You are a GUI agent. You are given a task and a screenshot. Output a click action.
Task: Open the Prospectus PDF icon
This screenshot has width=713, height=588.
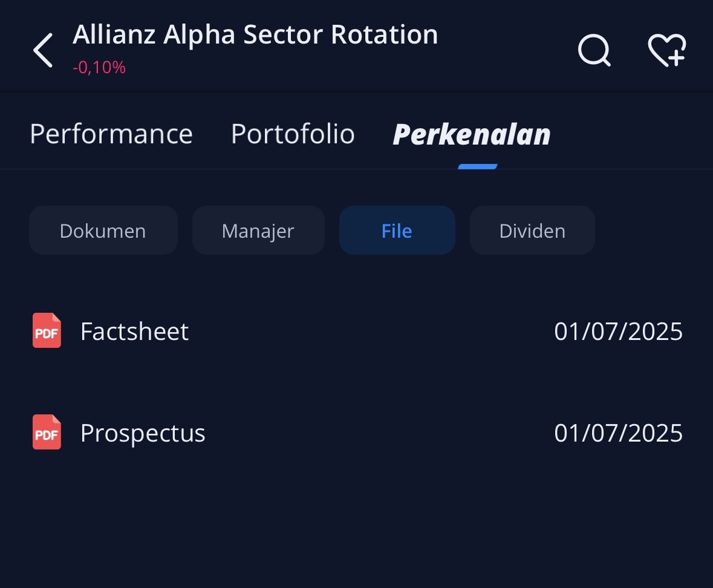47,432
